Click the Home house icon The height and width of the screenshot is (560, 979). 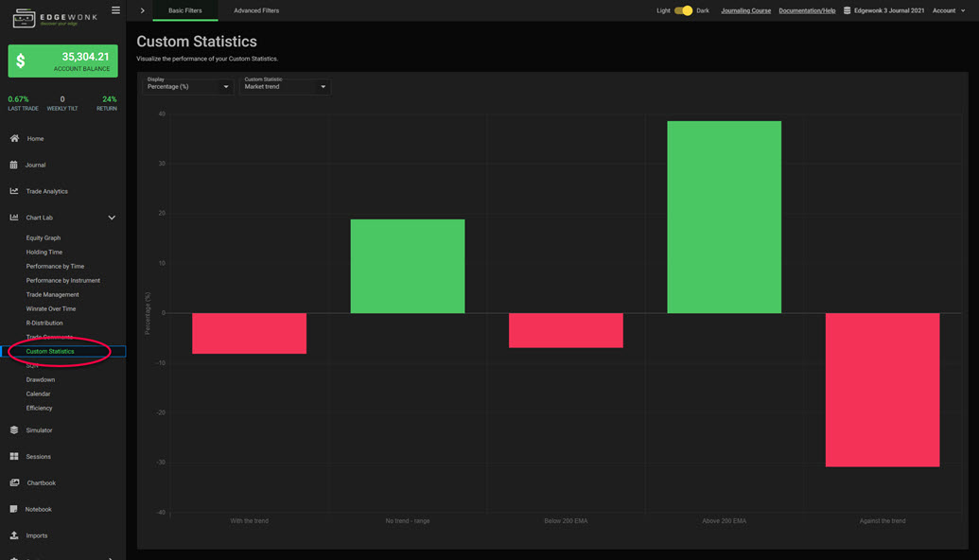tap(14, 139)
